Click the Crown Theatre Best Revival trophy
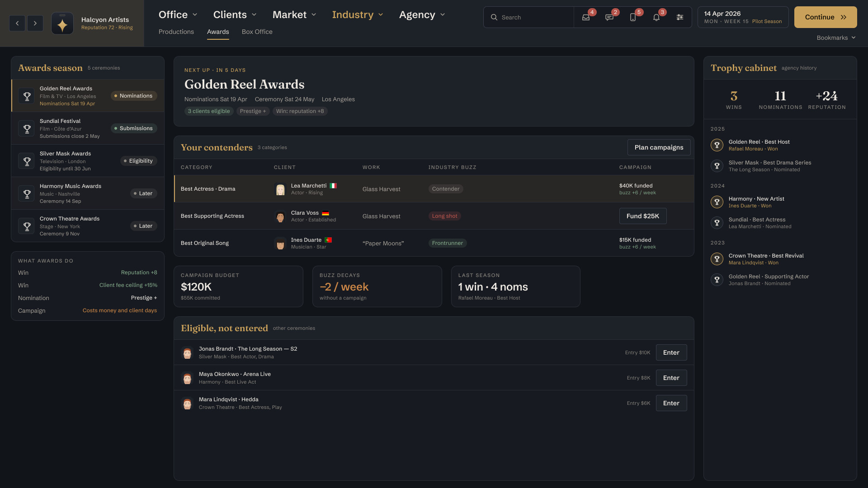868x488 pixels. pos(717,259)
